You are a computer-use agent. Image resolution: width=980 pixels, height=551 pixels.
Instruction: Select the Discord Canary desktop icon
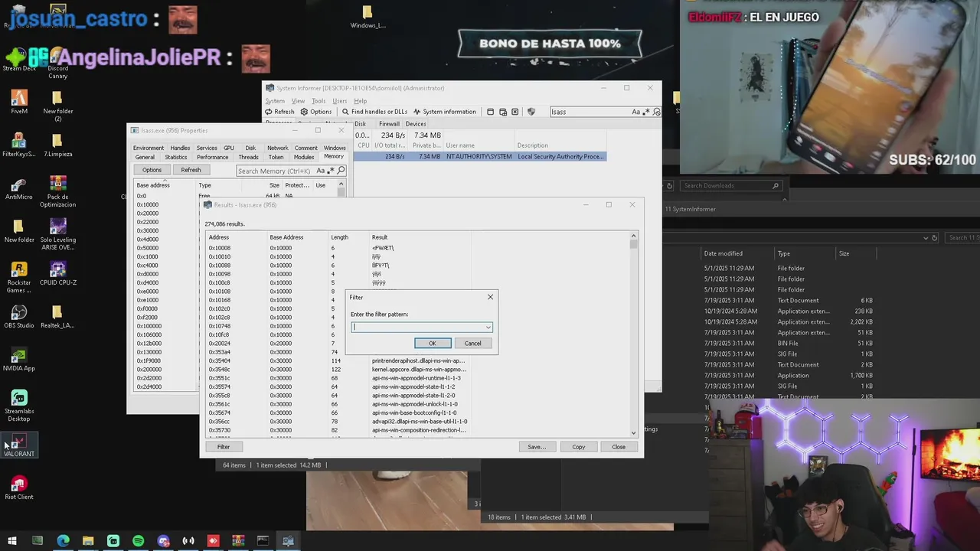click(x=57, y=63)
